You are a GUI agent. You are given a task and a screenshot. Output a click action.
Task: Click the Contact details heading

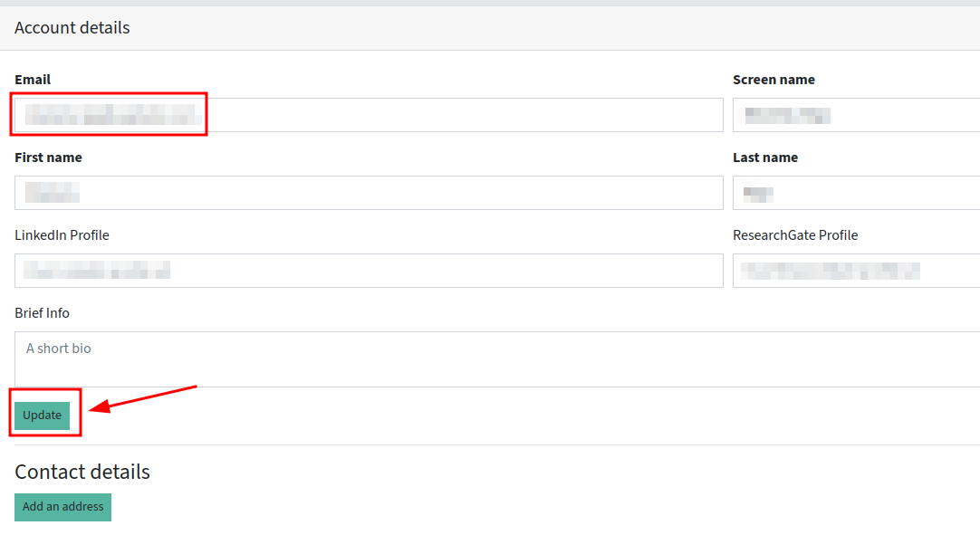pyautogui.click(x=82, y=472)
